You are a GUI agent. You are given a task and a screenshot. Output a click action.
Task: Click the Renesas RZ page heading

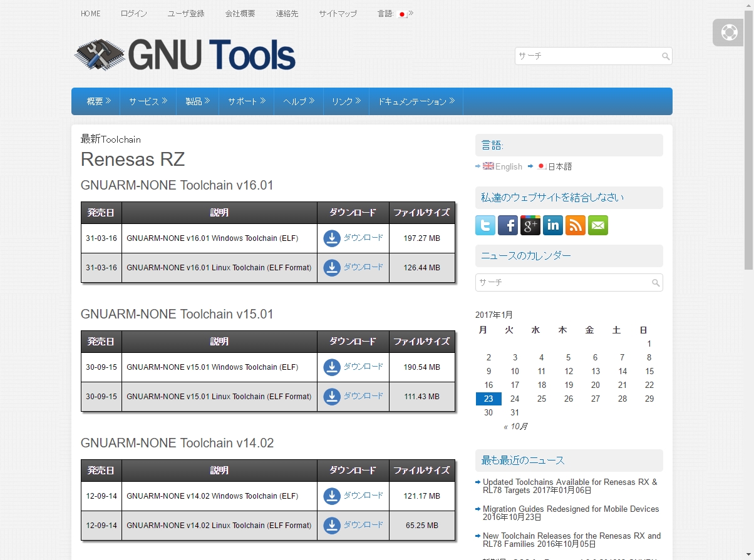[133, 160]
